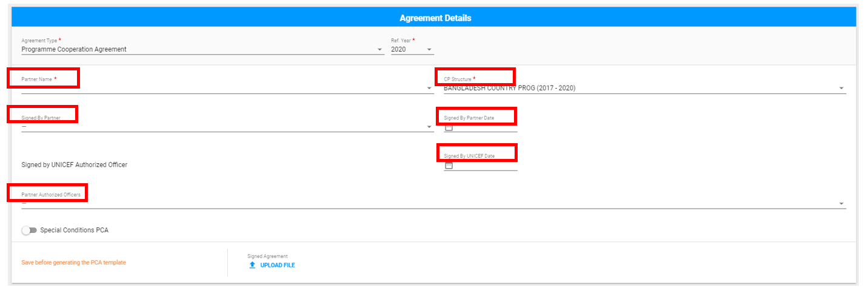Click the Signed By Partner Date field
Image resolution: width=868 pixels, height=290 pixels.
(x=481, y=127)
